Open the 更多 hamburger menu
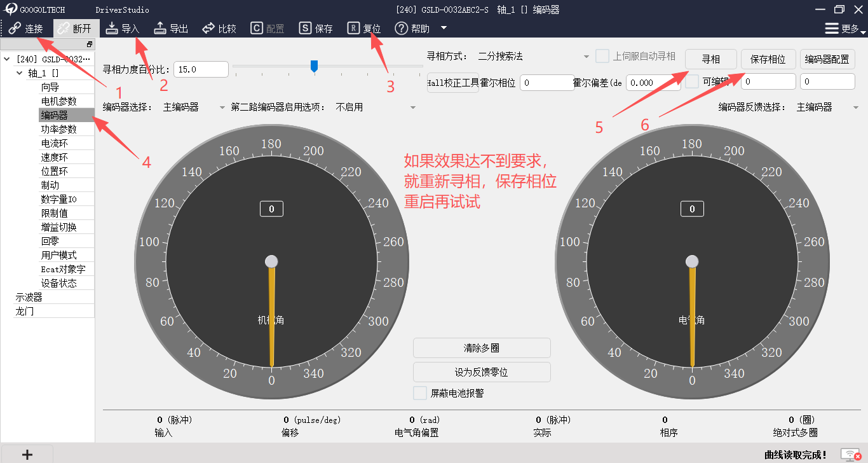The height and width of the screenshot is (463, 868). point(832,29)
